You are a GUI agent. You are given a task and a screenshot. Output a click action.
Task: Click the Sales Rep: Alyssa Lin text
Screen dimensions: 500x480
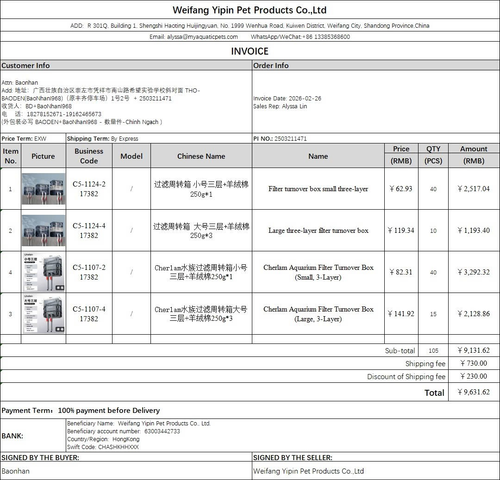pyautogui.click(x=280, y=106)
